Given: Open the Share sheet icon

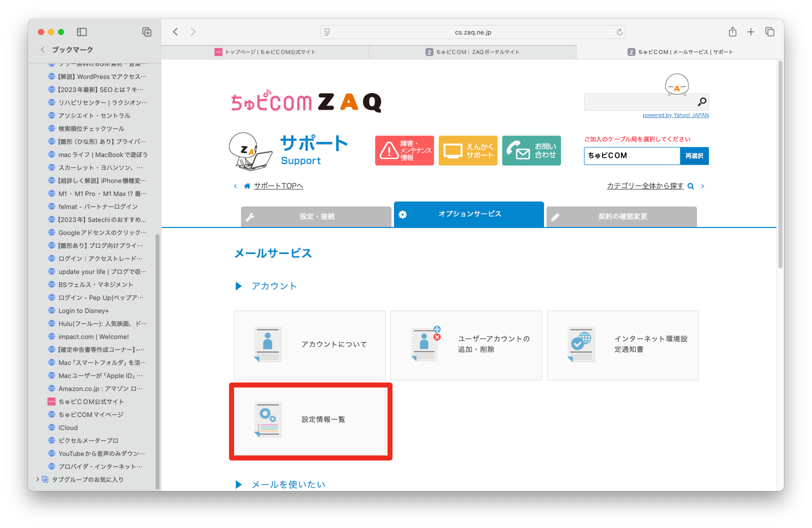Looking at the screenshot, I should [x=732, y=32].
